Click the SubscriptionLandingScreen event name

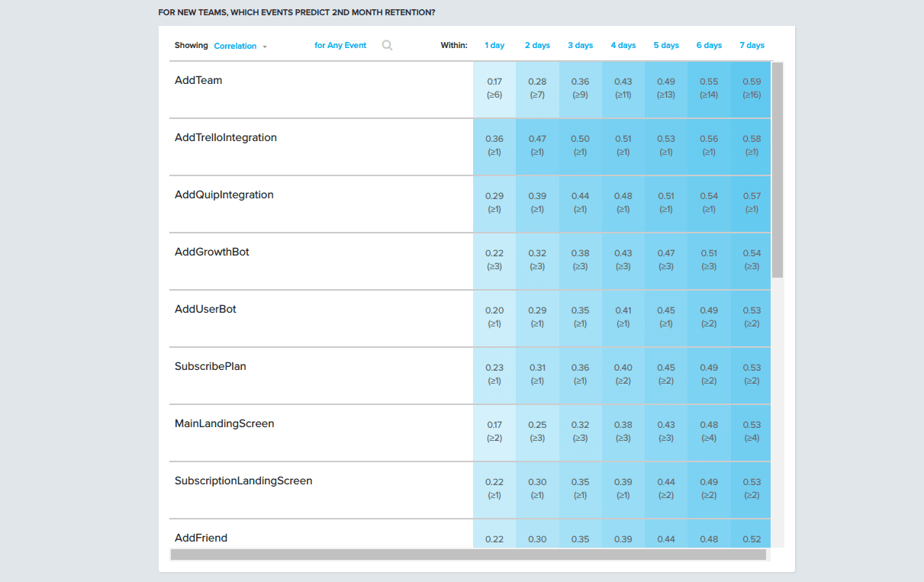click(x=243, y=481)
